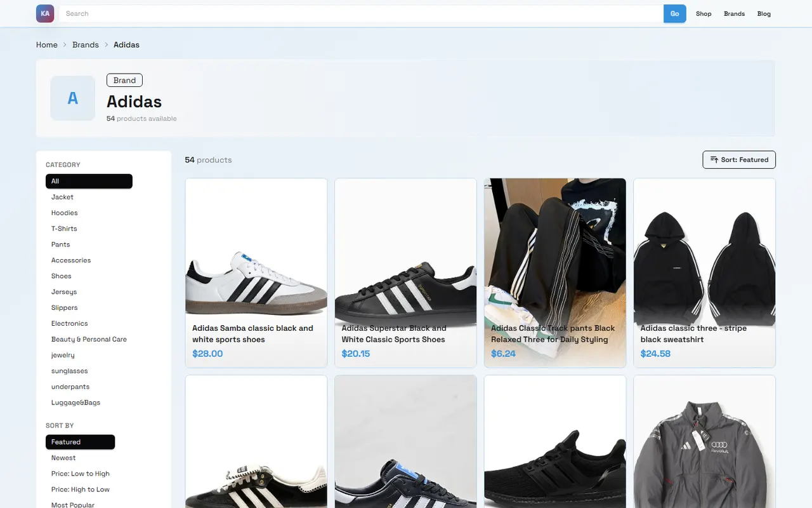
Task: Filter by sunglasses category
Action: click(70, 371)
